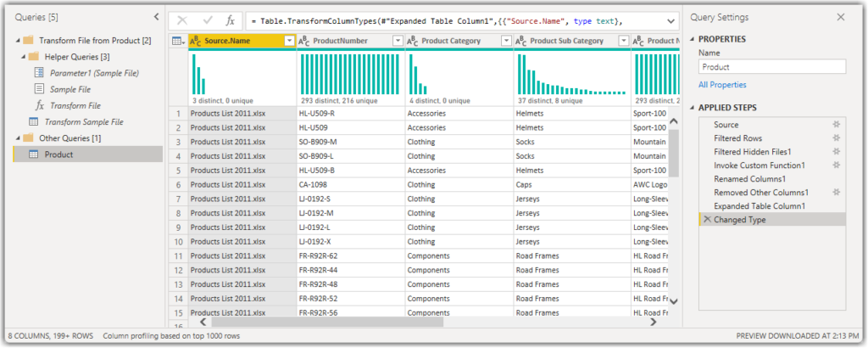Image resolution: width=868 pixels, height=348 pixels.
Task: Click Product Category data type ABC icon
Action: (413, 41)
